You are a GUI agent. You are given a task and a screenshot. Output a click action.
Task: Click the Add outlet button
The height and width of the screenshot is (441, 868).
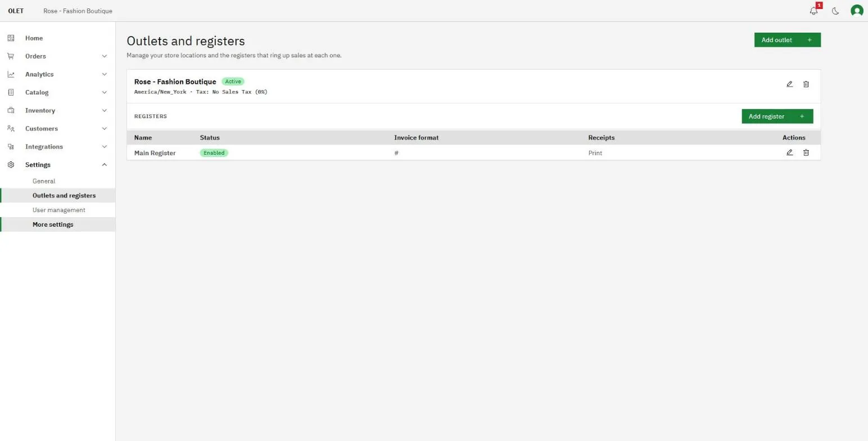point(787,40)
